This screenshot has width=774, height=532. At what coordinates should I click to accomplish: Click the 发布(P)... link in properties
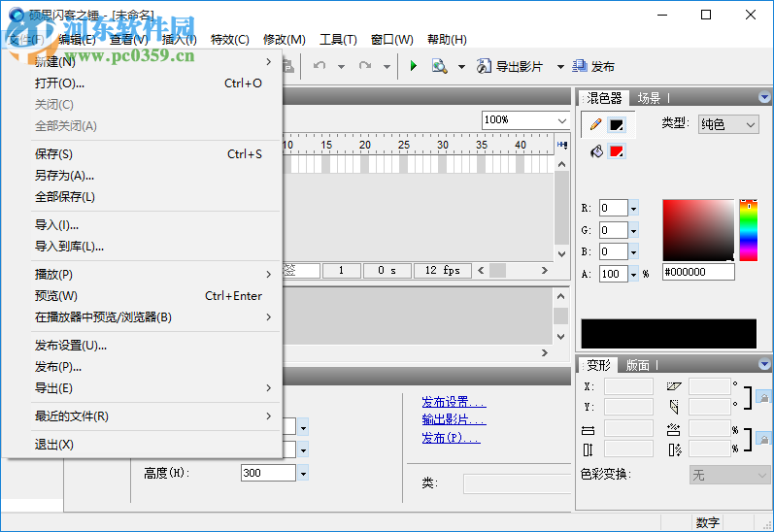[x=451, y=438]
